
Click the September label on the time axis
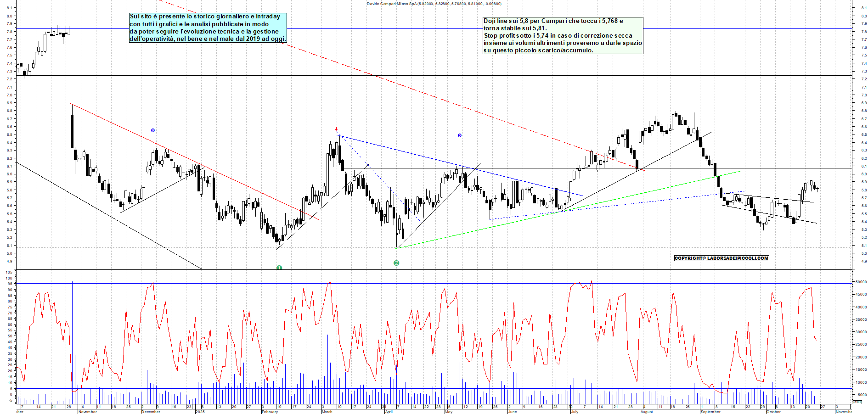coord(711,412)
